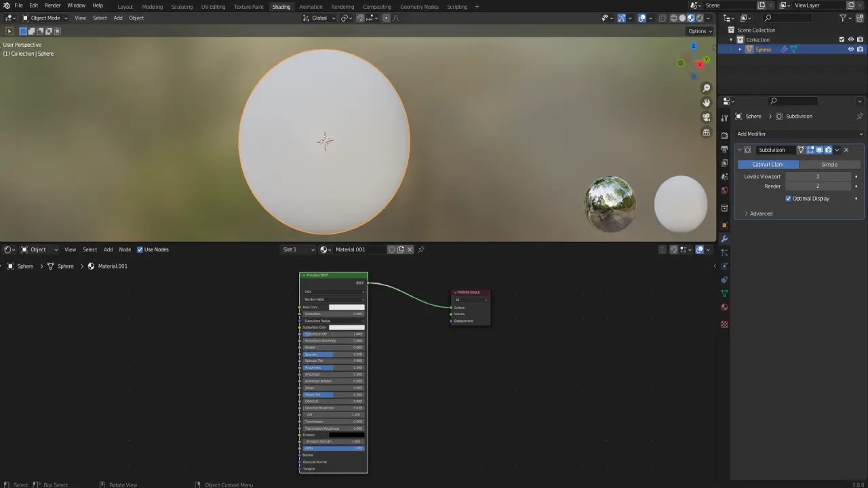Screen dimensions: 868x488
Task: Open the outliner filter dropdown
Action: point(846,18)
